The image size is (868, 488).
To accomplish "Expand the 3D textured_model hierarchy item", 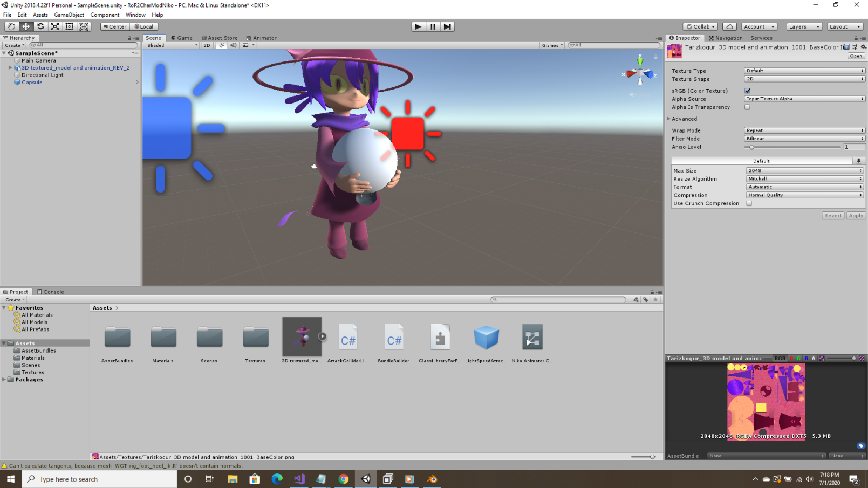I will pos(10,68).
